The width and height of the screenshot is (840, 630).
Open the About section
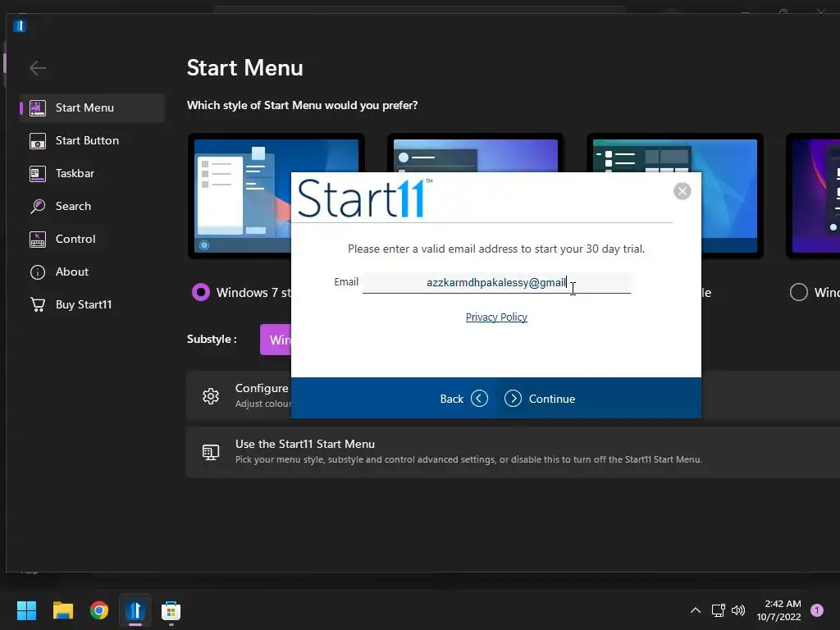pyautogui.click(x=92, y=272)
